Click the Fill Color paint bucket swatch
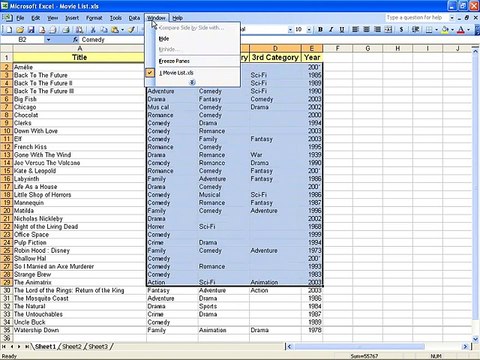 pos(445,30)
